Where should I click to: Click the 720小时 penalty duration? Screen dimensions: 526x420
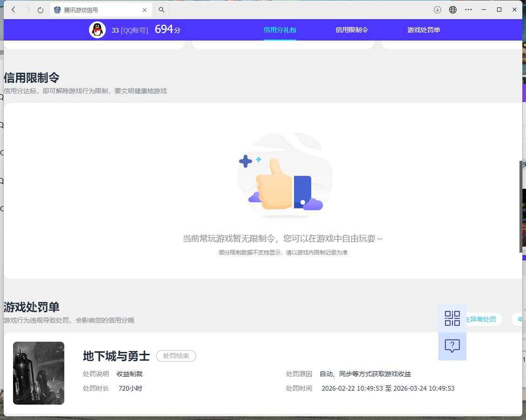pos(130,388)
